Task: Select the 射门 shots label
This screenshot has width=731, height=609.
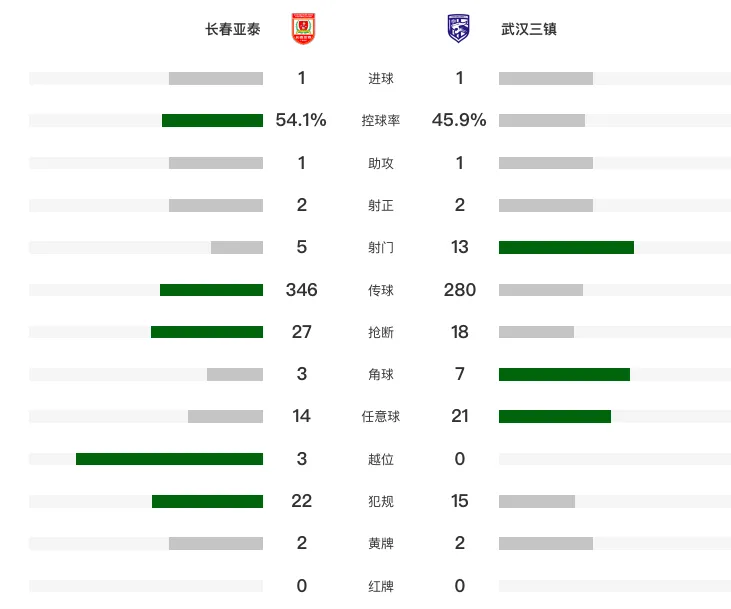Action: pyautogui.click(x=381, y=247)
